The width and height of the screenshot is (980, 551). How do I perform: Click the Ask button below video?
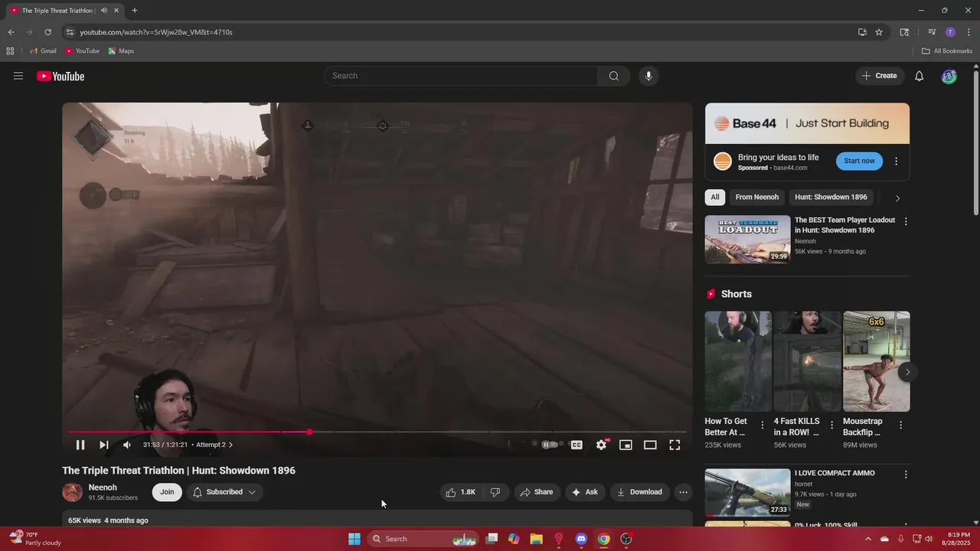[x=585, y=492]
